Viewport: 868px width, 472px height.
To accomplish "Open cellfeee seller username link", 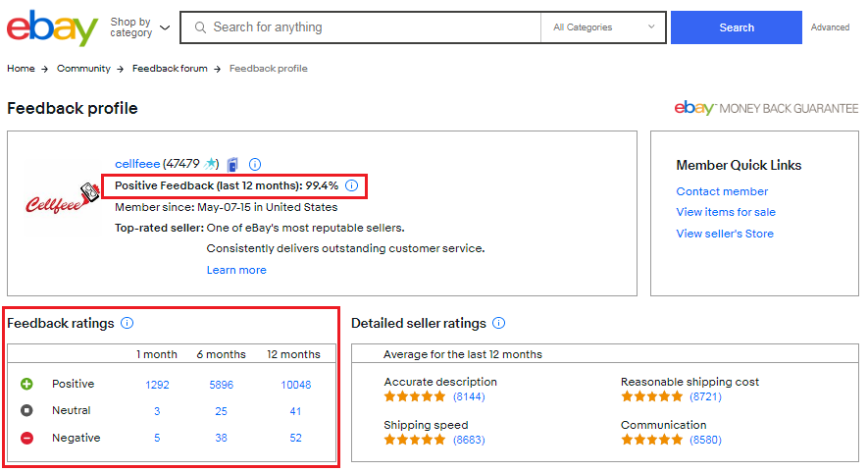I will click(x=137, y=164).
